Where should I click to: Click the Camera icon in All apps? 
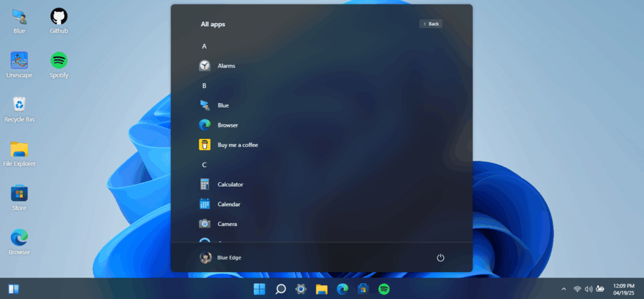pos(204,224)
